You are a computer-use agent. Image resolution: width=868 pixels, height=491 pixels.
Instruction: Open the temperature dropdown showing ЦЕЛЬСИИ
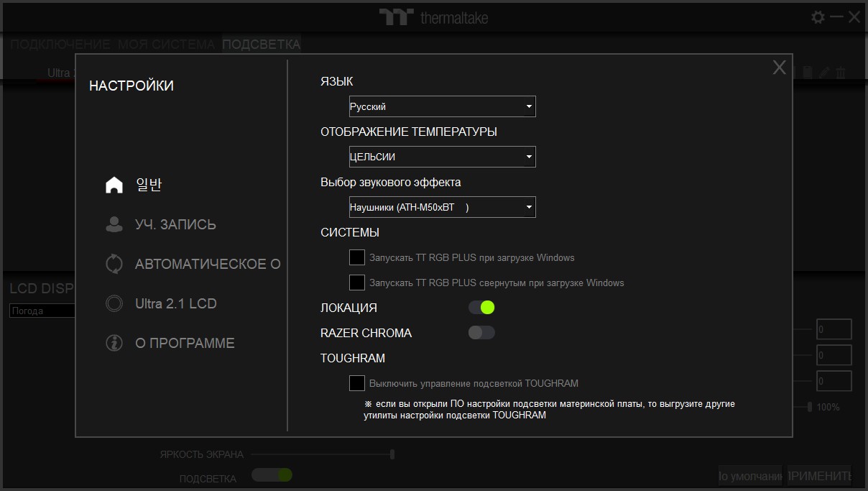(x=443, y=157)
